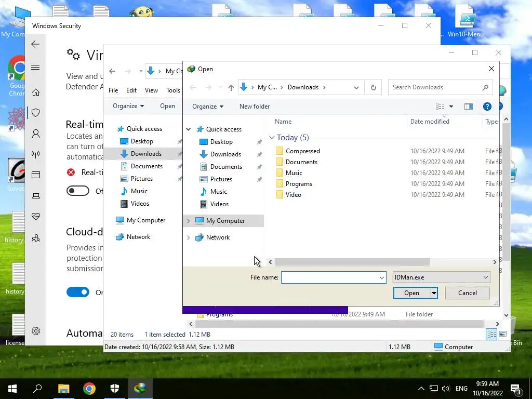Viewport: 532px width, 399px height.
Task: Click the File name input field
Action: click(329, 277)
